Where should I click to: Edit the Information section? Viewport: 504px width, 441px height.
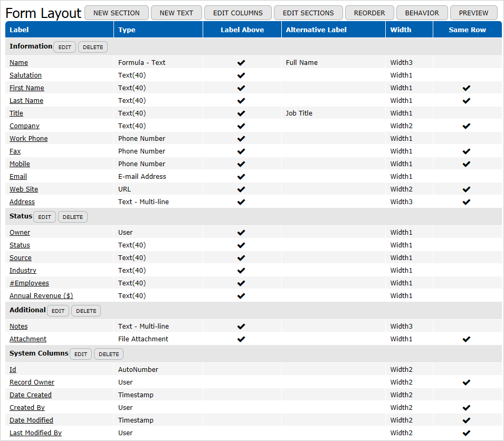[65, 47]
